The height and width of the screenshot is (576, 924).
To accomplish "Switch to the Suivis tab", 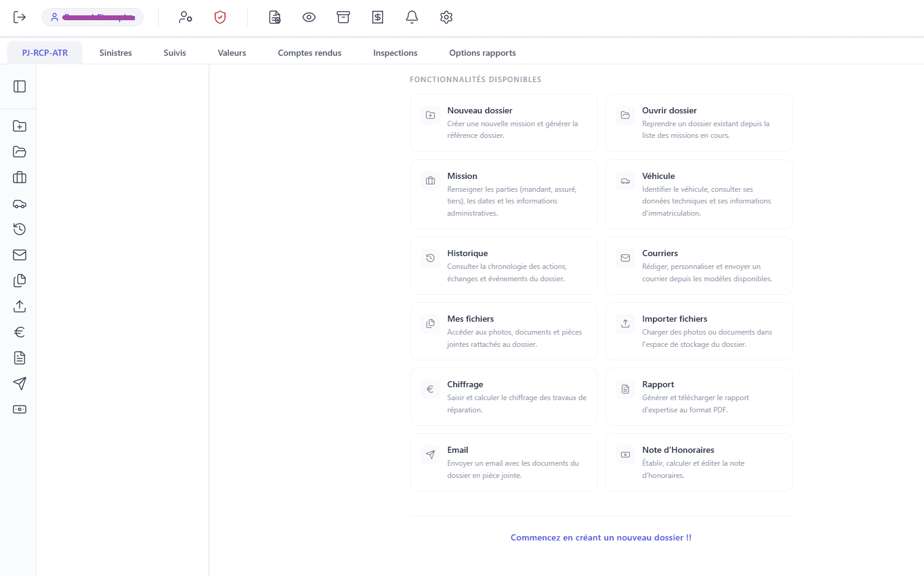I will 175,53.
